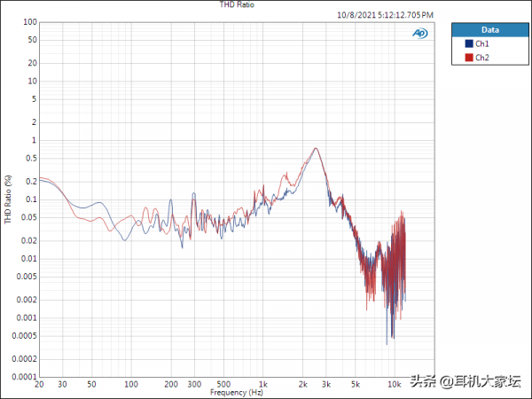Select the Ch1 legend entry label
This screenshot has width=532, height=399.
click(x=482, y=43)
